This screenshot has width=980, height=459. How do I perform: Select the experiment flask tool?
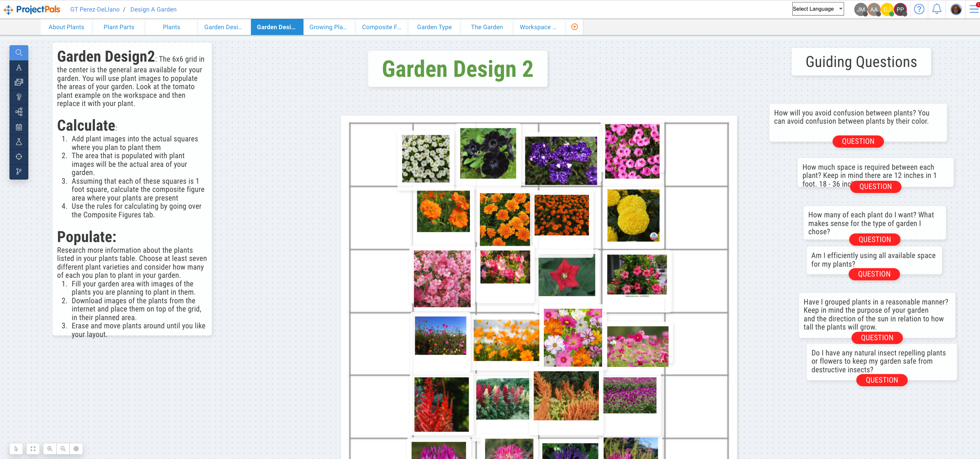(x=18, y=142)
